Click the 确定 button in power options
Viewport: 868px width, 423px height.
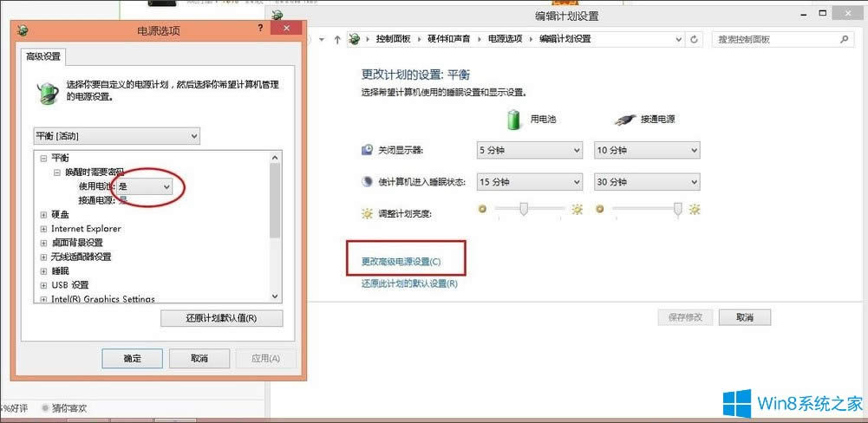[x=132, y=359]
